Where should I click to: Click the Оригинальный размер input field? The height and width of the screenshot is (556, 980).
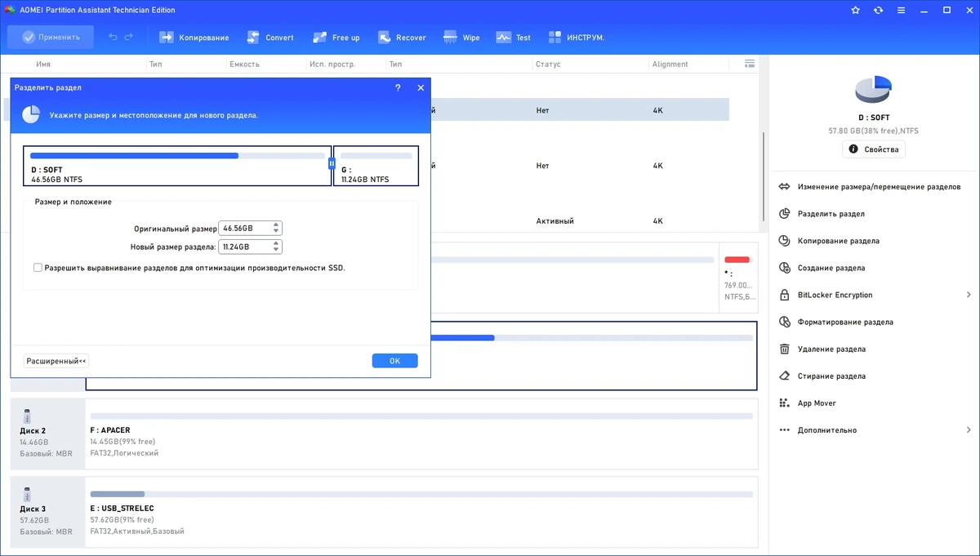[x=245, y=229]
